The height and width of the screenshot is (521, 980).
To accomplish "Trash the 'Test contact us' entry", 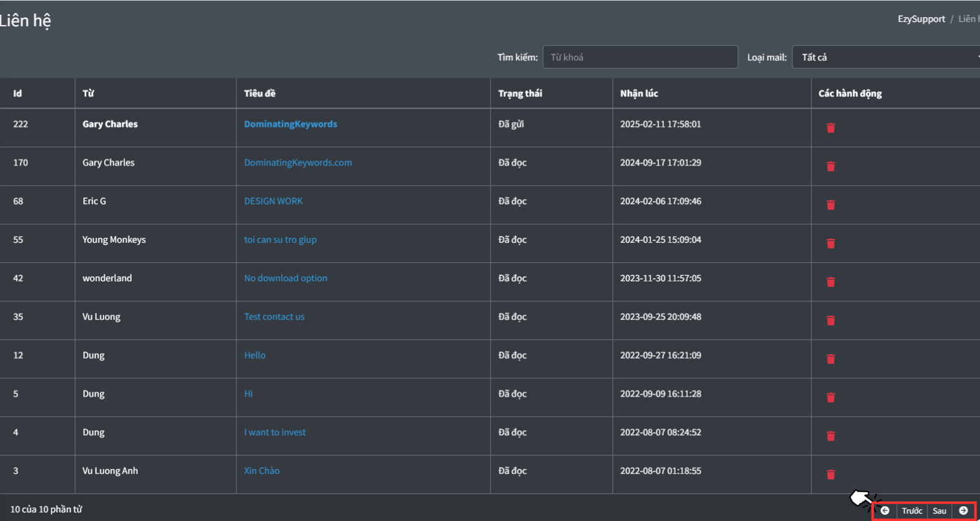I will point(831,321).
